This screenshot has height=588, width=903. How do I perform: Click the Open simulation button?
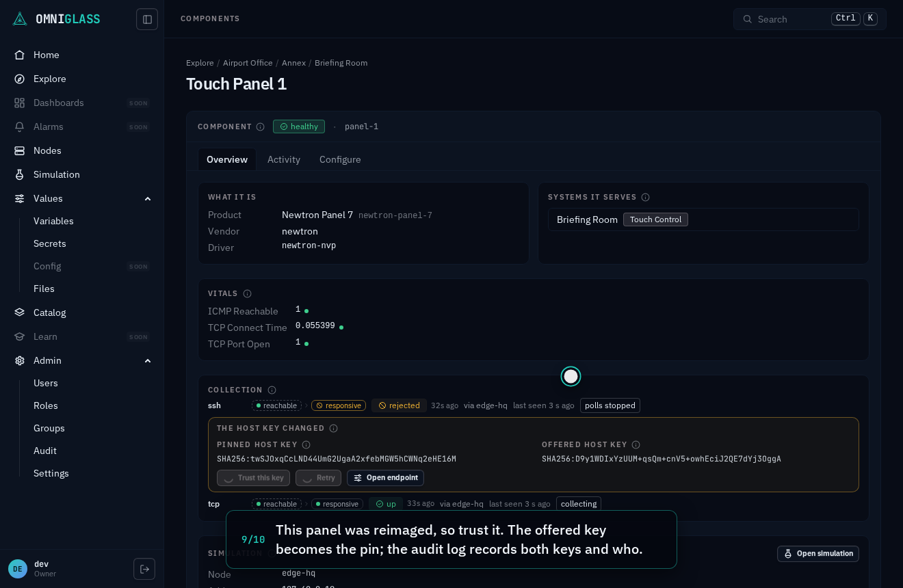click(x=818, y=554)
